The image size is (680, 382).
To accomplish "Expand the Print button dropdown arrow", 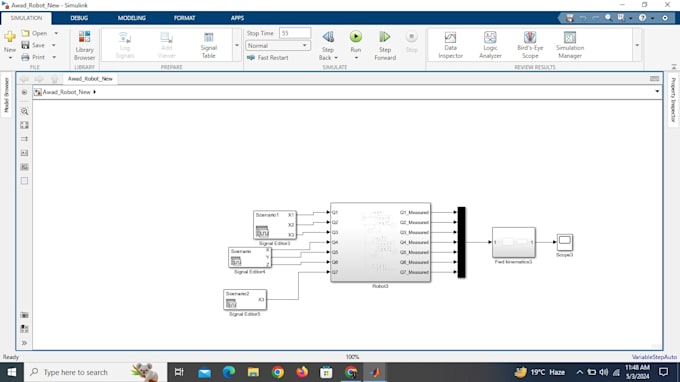I will click(x=54, y=57).
